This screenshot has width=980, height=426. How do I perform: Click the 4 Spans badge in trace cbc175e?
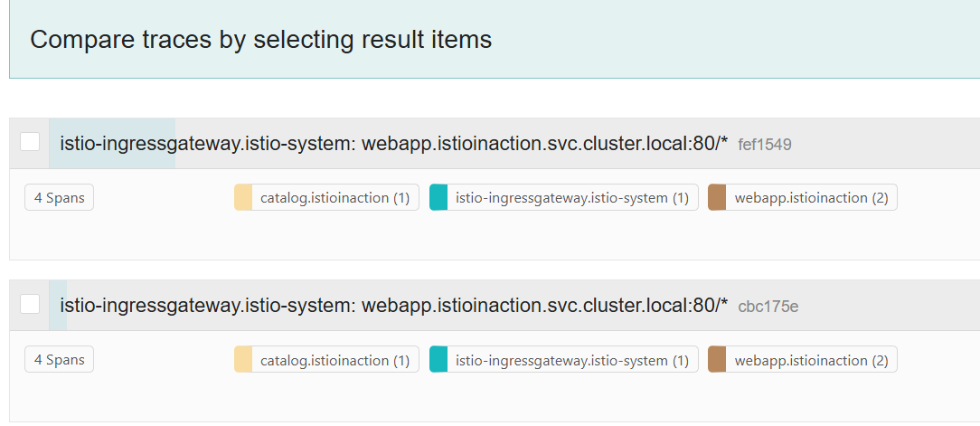click(59, 360)
